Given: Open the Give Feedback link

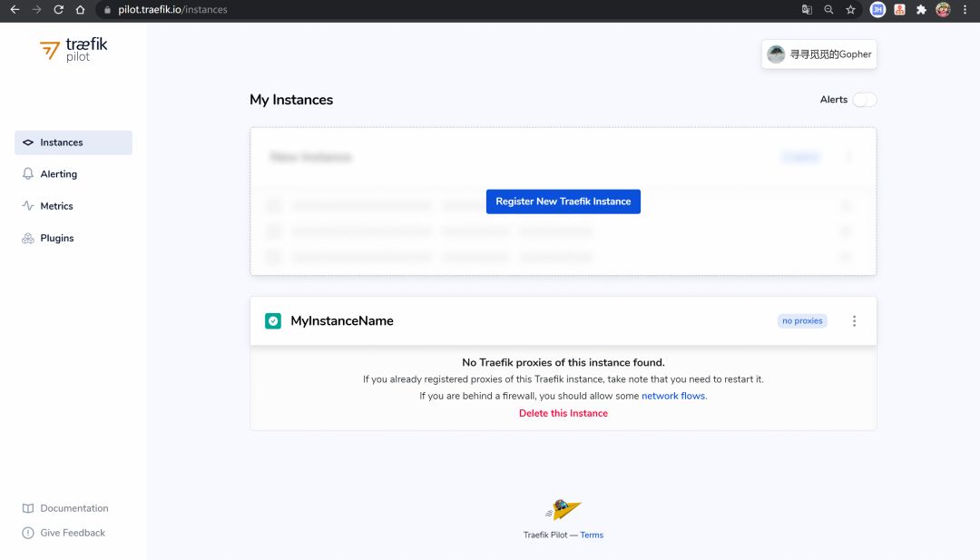Looking at the screenshot, I should coord(73,533).
